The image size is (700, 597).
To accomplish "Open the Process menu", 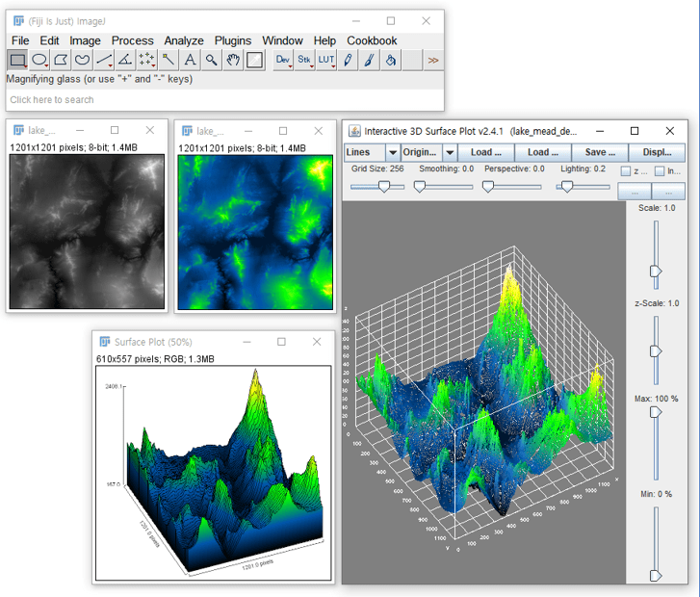I will (x=133, y=40).
